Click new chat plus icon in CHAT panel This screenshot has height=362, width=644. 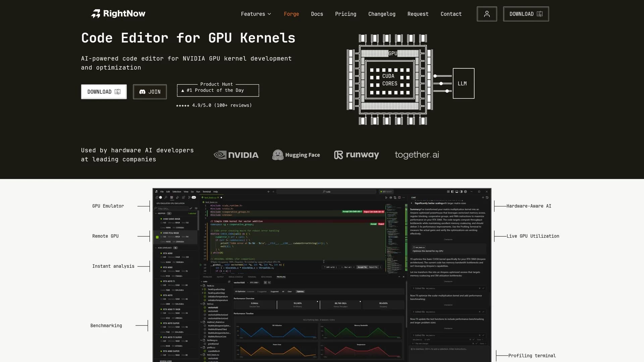483,197
